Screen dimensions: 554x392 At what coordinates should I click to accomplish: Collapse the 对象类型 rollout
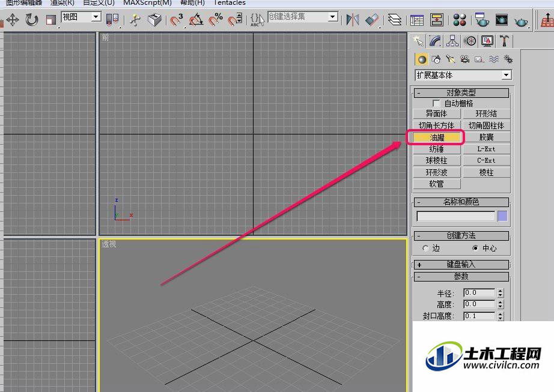(x=461, y=93)
